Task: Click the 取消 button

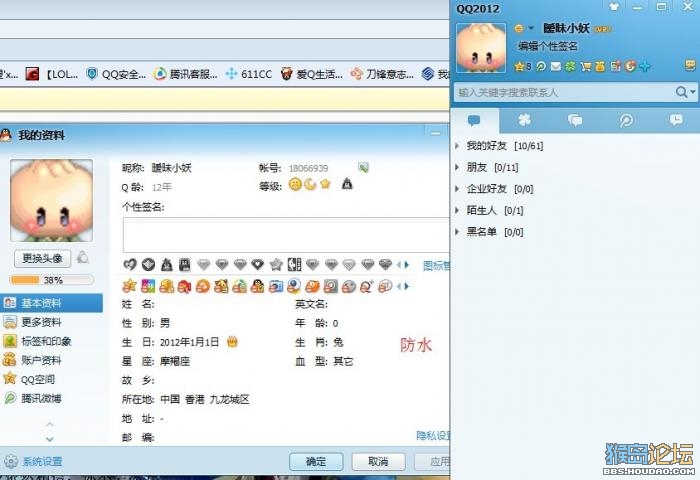Action: (x=379, y=461)
